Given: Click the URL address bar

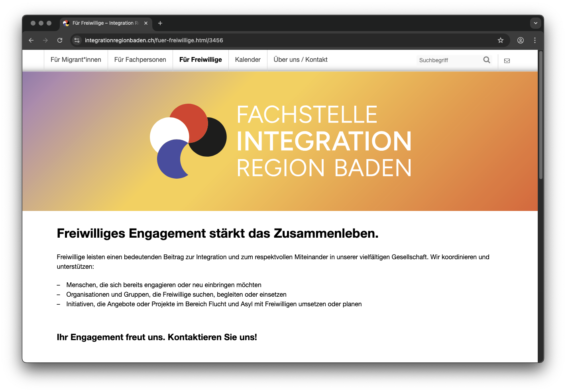Looking at the screenshot, I should 279,40.
